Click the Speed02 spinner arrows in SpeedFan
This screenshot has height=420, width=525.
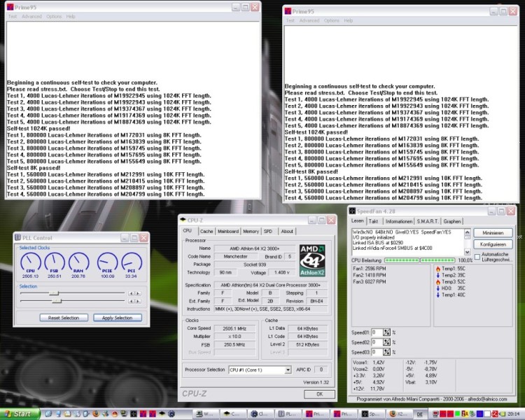[386, 342]
